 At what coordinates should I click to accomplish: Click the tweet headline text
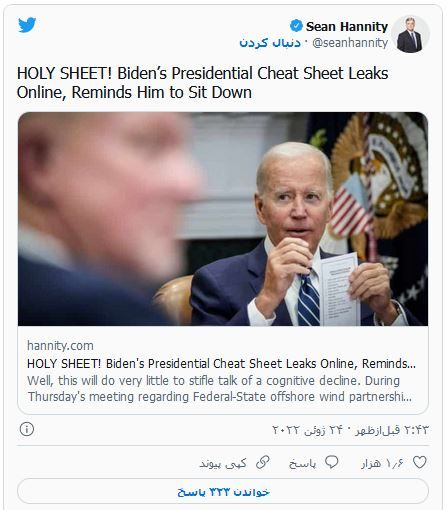202,83
